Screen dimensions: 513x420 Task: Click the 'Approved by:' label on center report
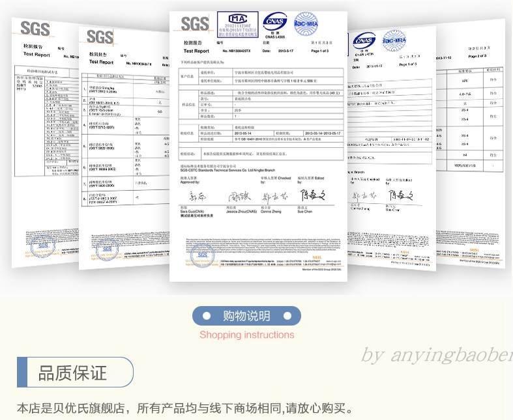pos(190,182)
